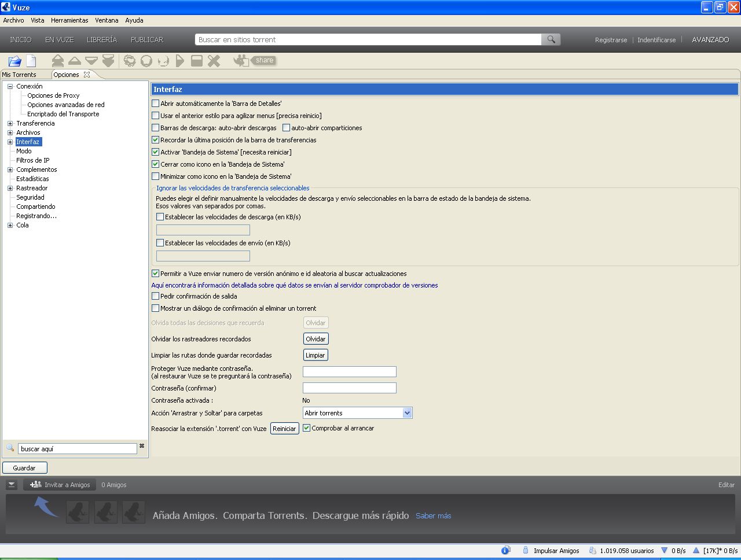
Task: Click Reiniciar torrent association button
Action: pyautogui.click(x=284, y=429)
